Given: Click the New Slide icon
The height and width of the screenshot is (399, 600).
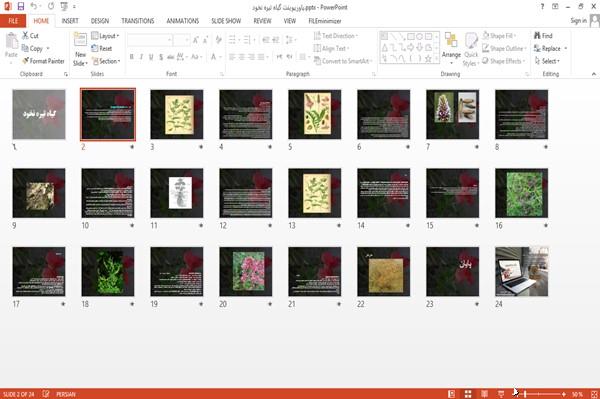Looking at the screenshot, I should click(x=80, y=40).
